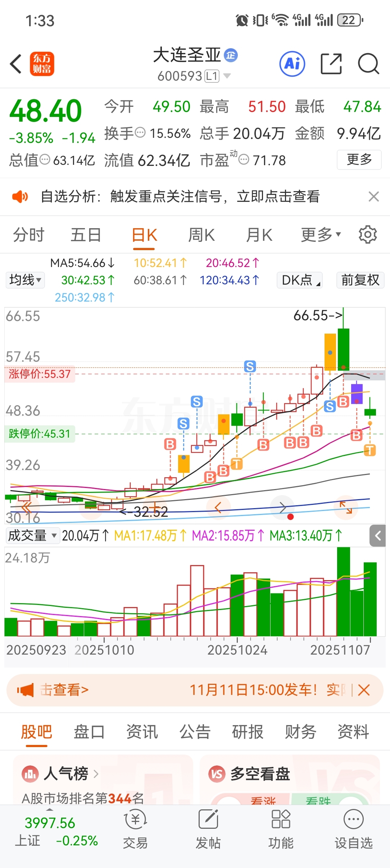Tap 自选分析 signal notice text
This screenshot has width=390, height=868.
click(x=180, y=196)
